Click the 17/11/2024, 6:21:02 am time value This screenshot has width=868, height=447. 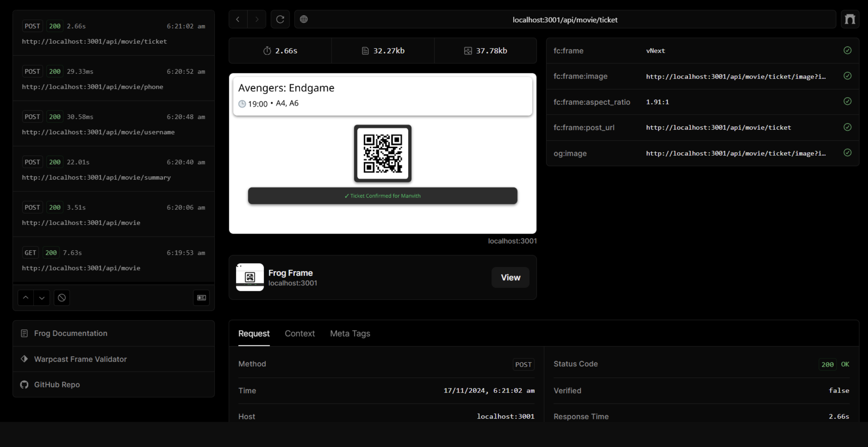point(489,390)
